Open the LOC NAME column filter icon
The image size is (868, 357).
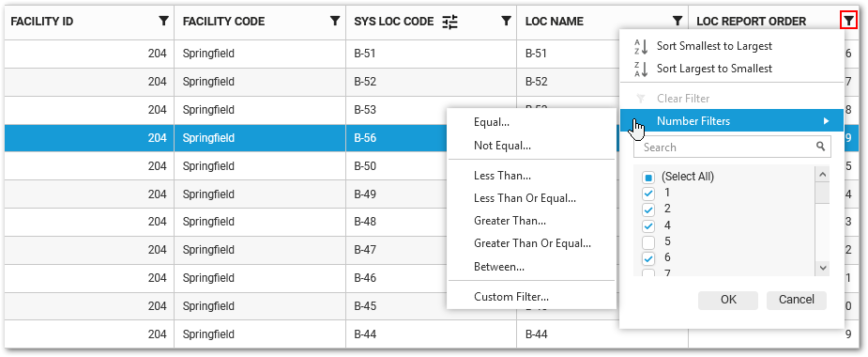[x=677, y=21]
